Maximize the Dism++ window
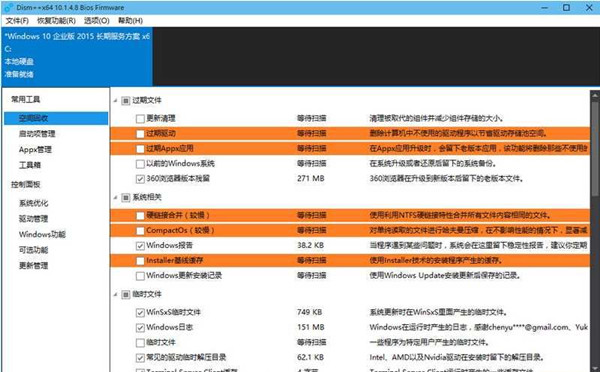The image size is (600, 372). pyautogui.click(x=566, y=8)
